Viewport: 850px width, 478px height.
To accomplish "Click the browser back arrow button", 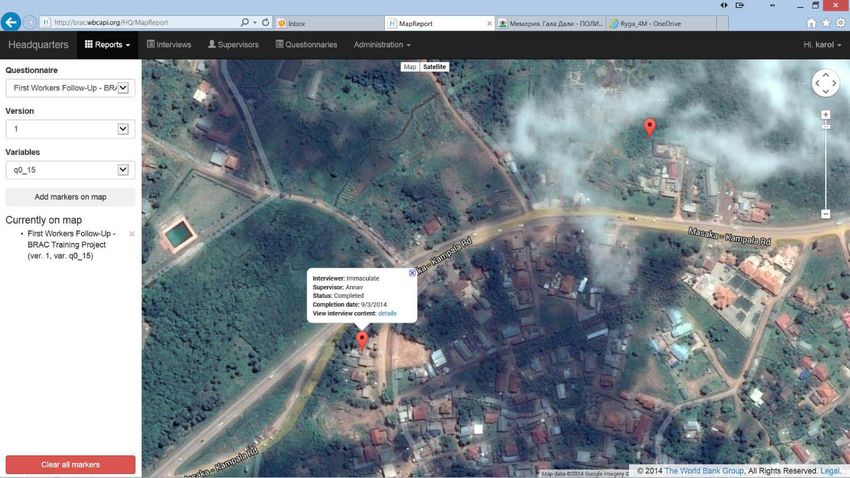I will click(11, 22).
